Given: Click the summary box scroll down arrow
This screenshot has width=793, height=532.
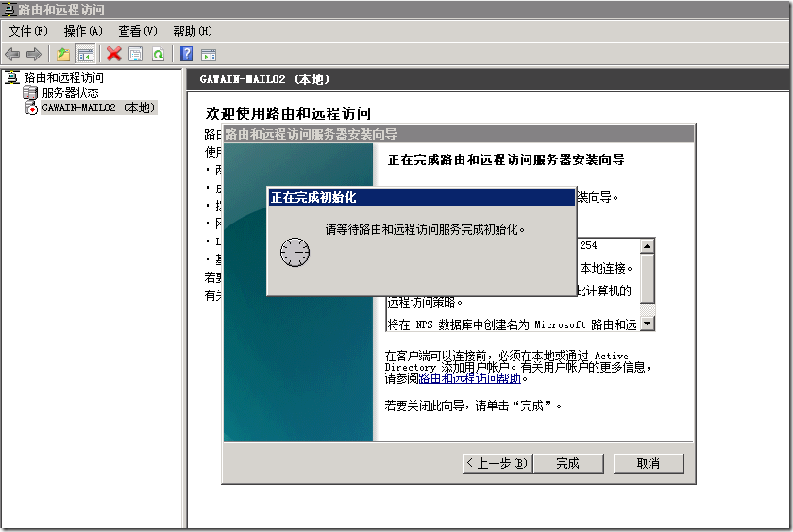Looking at the screenshot, I should (648, 324).
